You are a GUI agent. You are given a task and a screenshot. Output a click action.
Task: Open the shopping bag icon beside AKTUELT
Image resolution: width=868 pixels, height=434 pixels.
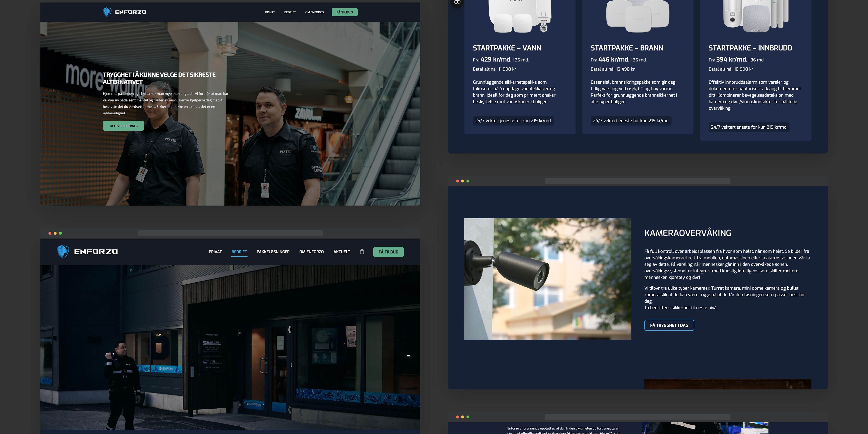(362, 251)
